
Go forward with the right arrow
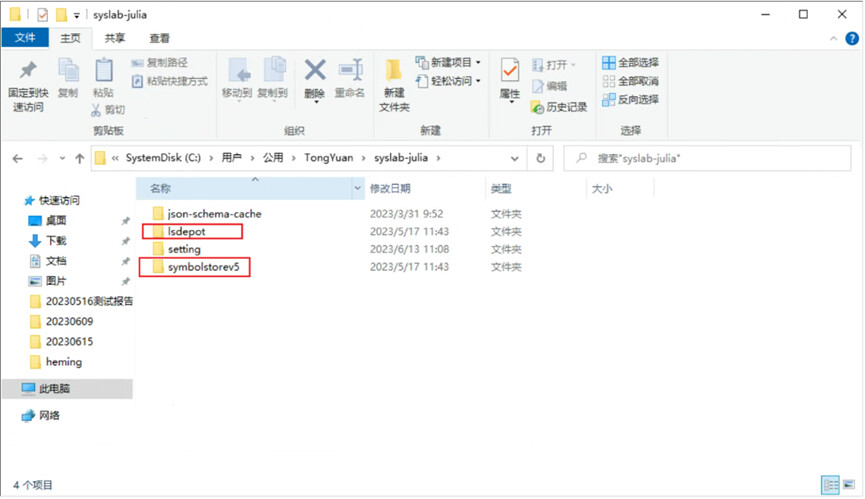click(x=42, y=159)
